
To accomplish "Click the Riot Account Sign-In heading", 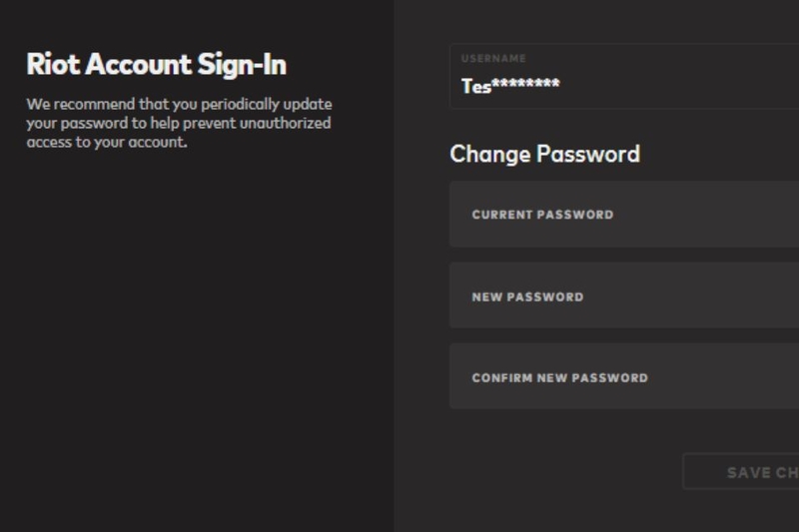I will pos(156,65).
